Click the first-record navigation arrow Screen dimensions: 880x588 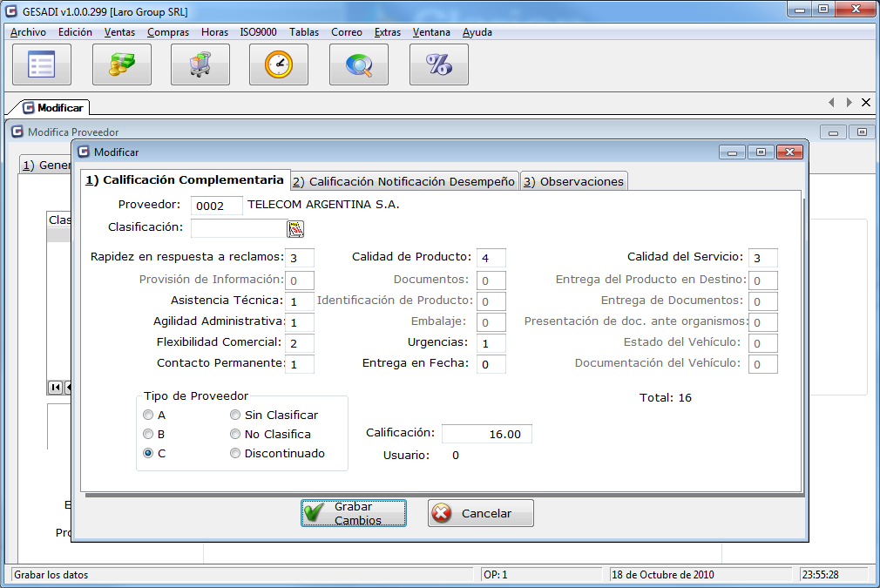55,387
